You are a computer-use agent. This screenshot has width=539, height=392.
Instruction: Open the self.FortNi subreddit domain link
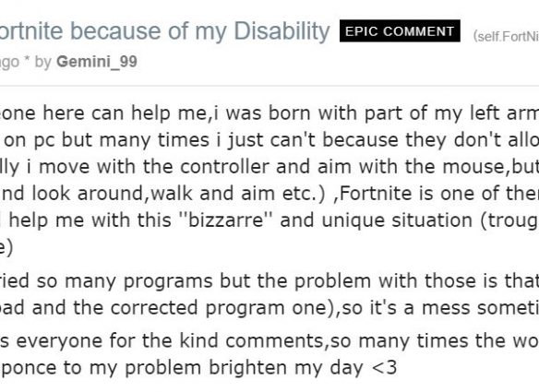coord(506,36)
